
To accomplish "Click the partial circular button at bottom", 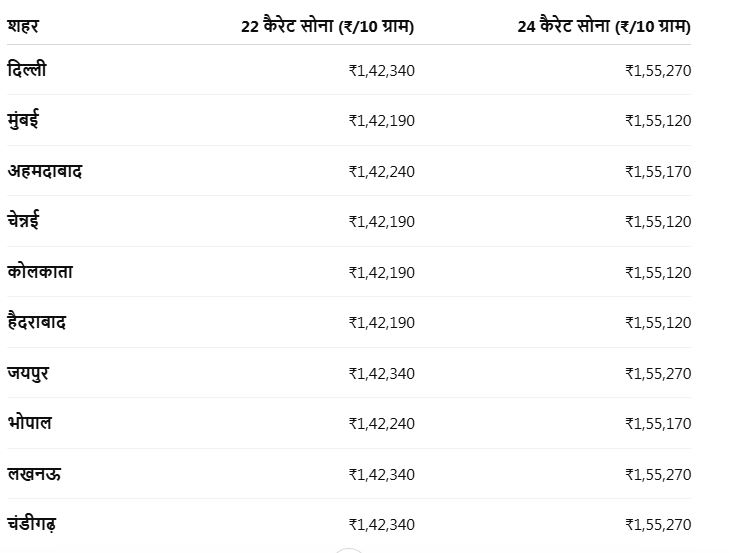I will coord(348,551).
